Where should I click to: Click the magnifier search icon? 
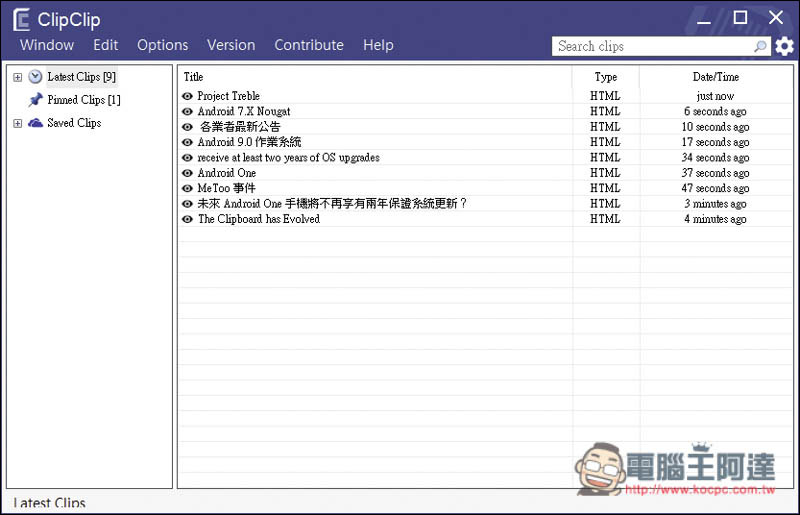tap(760, 46)
